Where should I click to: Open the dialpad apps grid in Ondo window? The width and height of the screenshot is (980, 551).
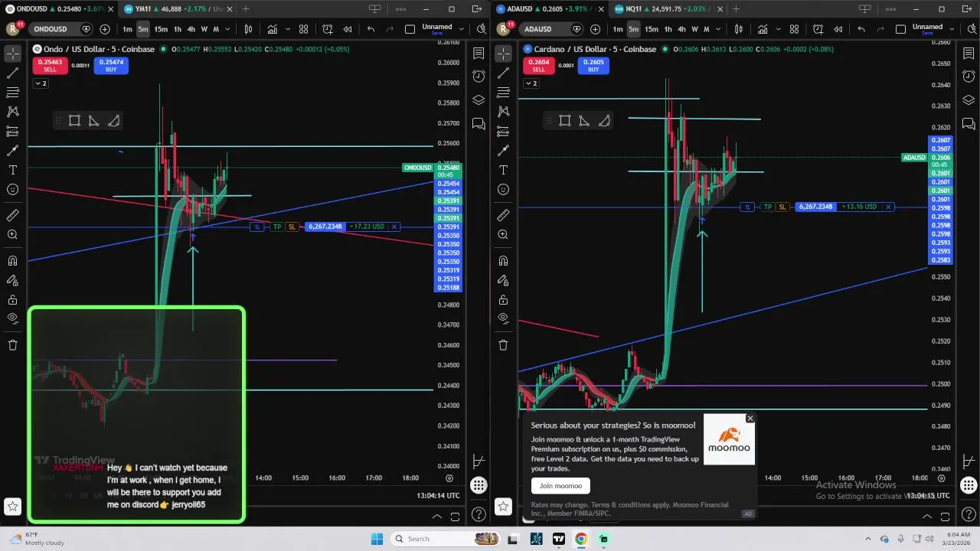point(479,485)
